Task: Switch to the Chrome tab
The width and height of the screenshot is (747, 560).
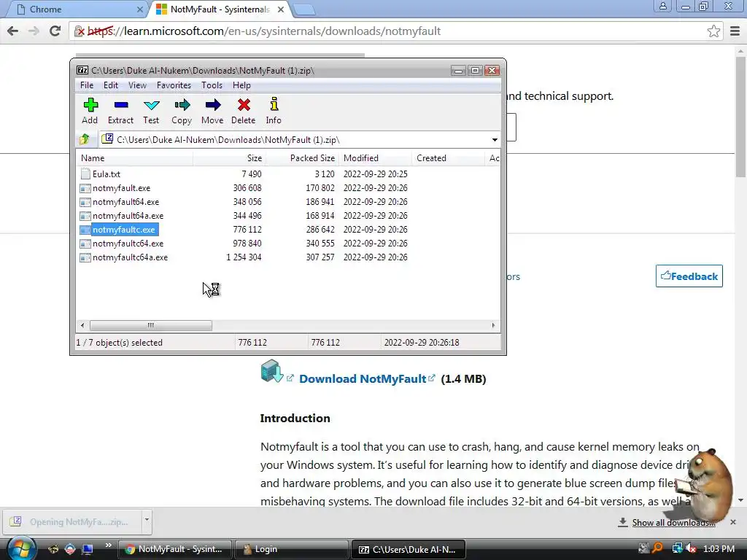Action: [x=76, y=9]
